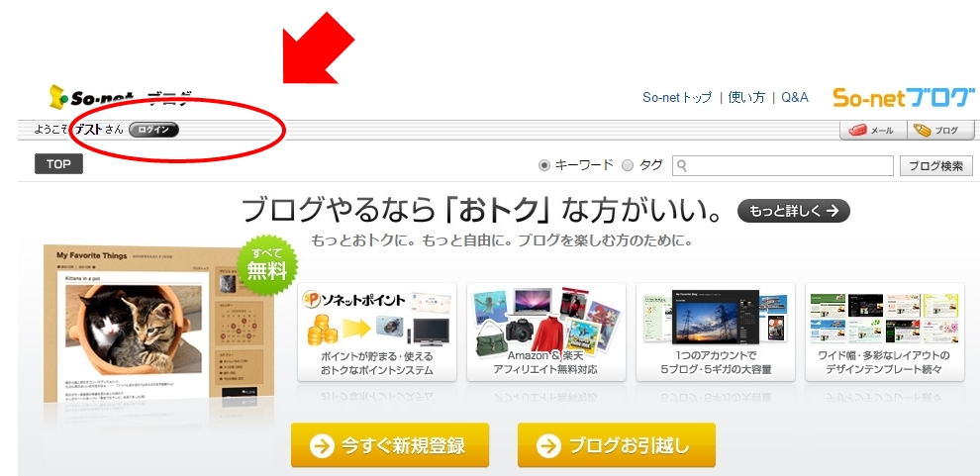
Task: Open the My Favorite Things cat blog thumbnail
Action: [x=156, y=325]
